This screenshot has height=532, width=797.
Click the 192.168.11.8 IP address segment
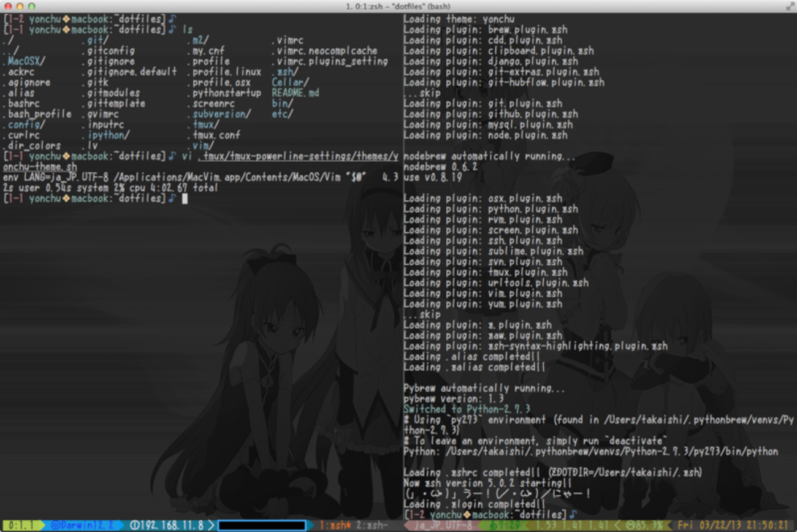click(167, 525)
